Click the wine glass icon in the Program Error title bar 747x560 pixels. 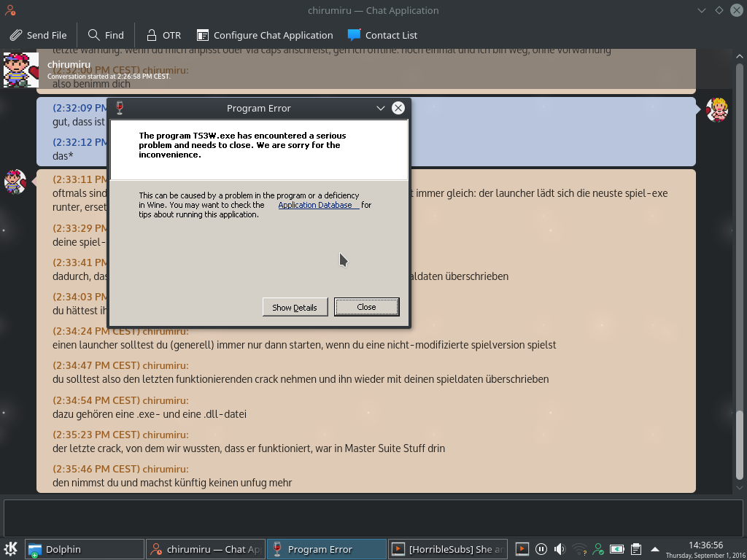120,108
